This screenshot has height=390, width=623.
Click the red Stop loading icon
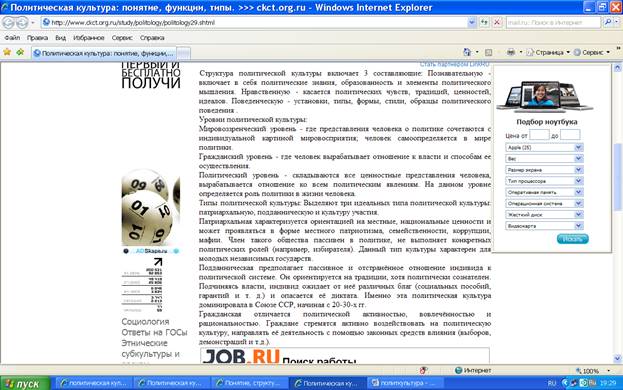497,23
